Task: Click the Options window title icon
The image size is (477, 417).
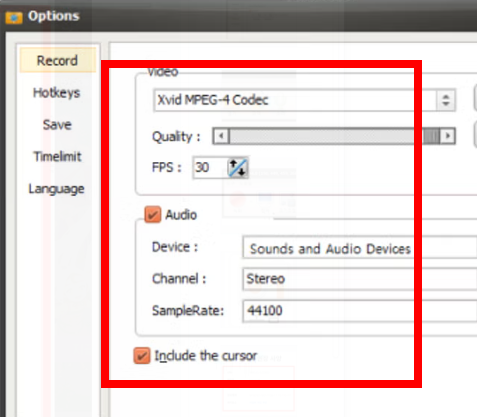Action: 14,17
